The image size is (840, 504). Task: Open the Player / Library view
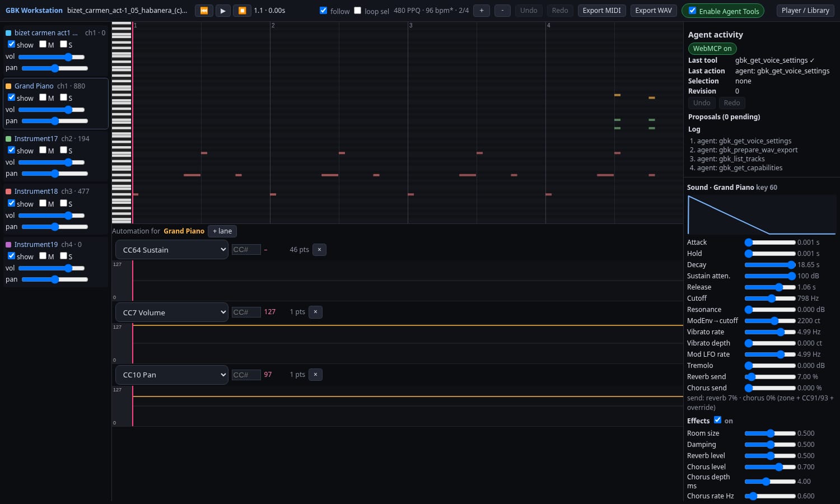805,11
